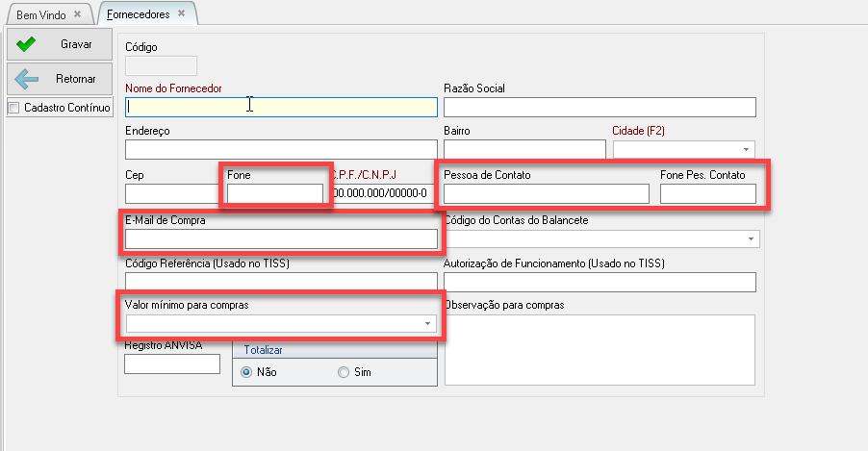Click the Pessoa de Contato field
The width and height of the screenshot is (868, 451).
click(546, 194)
